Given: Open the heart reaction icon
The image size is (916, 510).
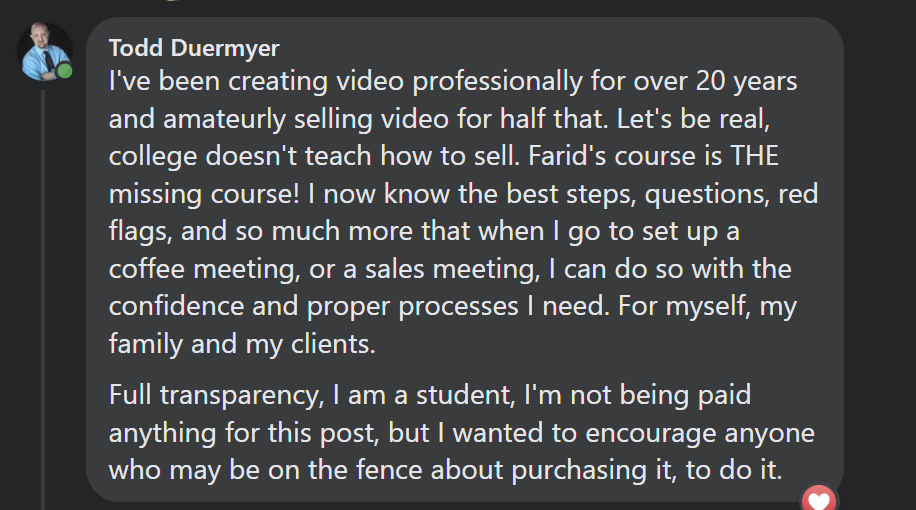Looking at the screenshot, I should pos(819,499).
